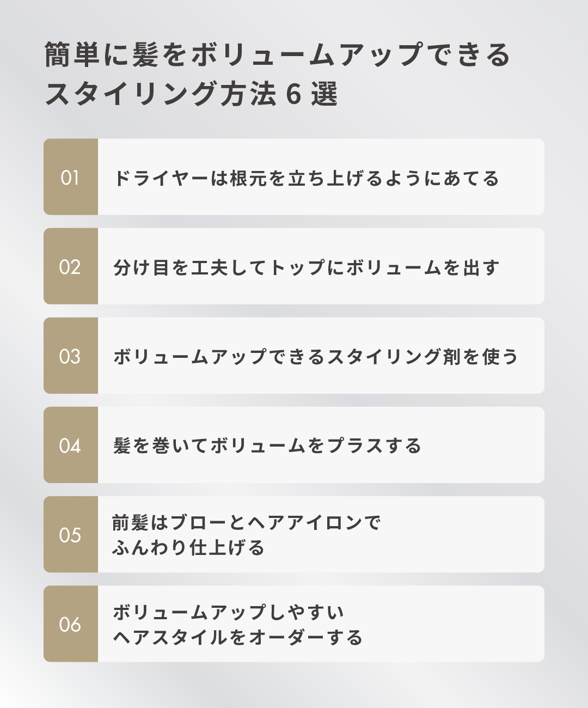Click the ボリュームアップしやすい text line

pos(229,613)
